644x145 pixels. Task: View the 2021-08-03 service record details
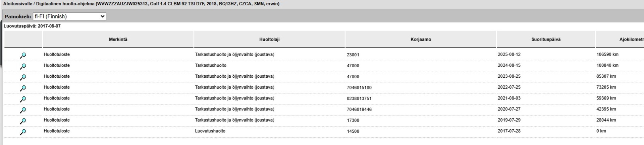pos(23,99)
